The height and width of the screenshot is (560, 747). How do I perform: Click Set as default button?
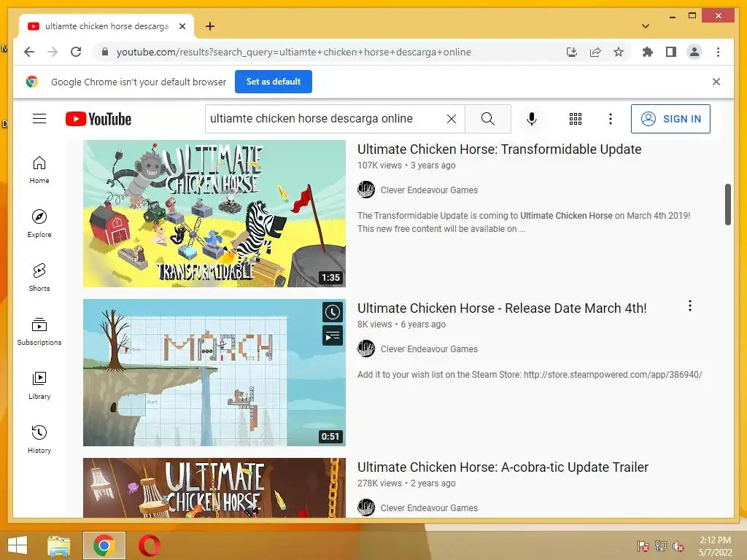[x=274, y=82]
